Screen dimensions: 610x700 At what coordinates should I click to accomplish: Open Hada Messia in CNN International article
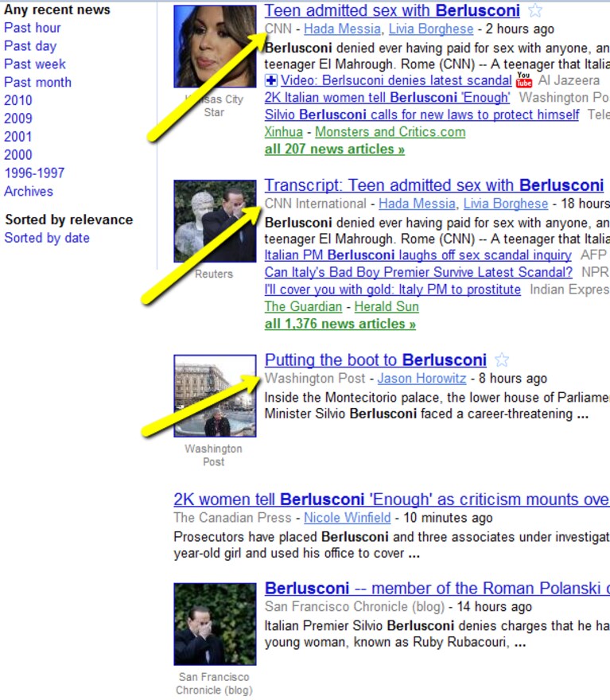coord(418,204)
